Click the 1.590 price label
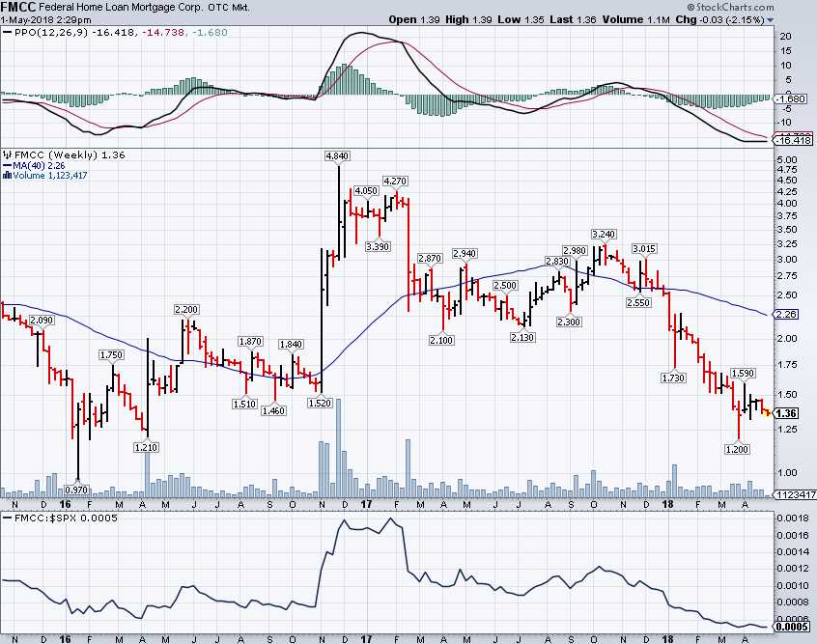 click(x=744, y=374)
